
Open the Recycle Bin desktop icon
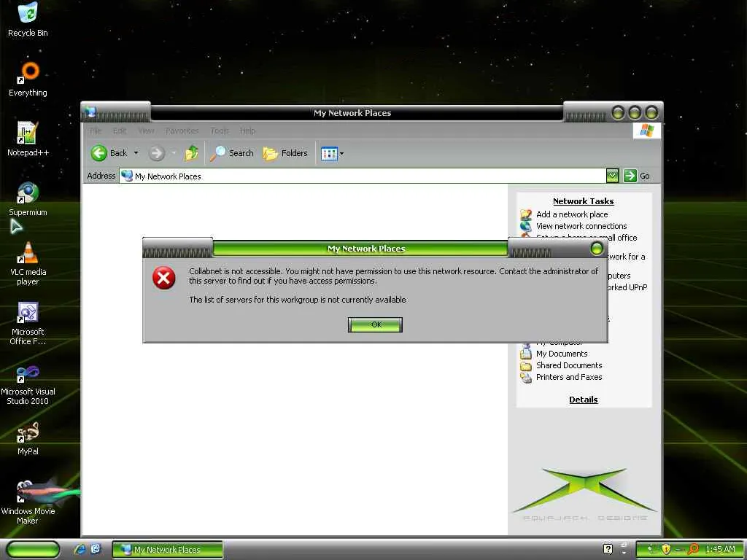(28, 19)
